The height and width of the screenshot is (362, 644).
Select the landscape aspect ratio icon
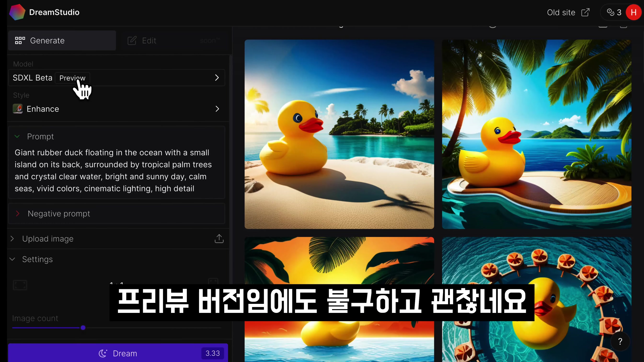click(20, 285)
